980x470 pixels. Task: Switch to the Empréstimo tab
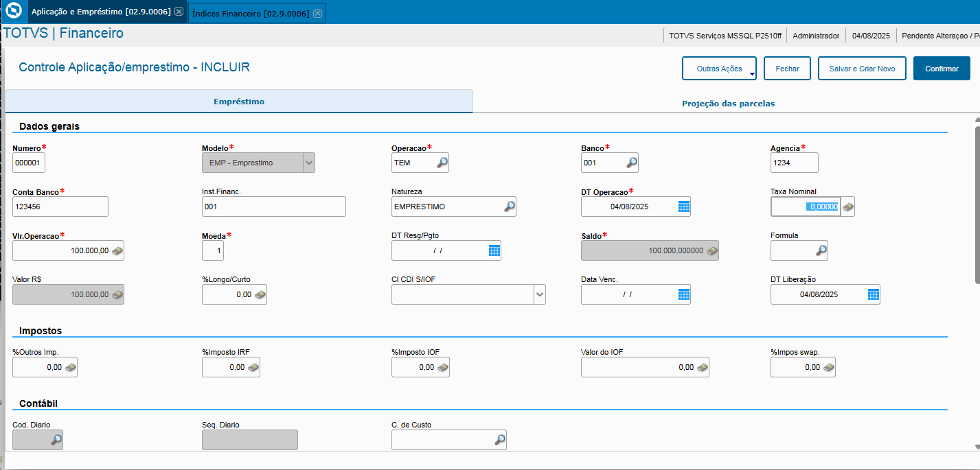click(x=239, y=102)
